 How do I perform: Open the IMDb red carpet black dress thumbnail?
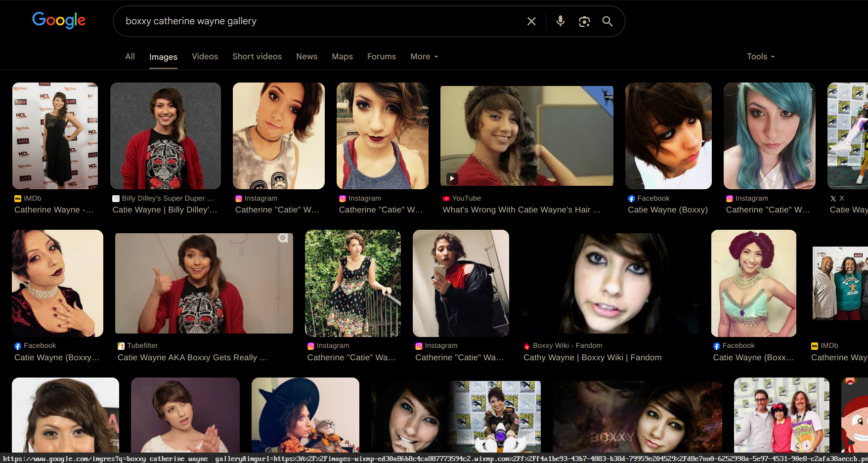(x=55, y=136)
